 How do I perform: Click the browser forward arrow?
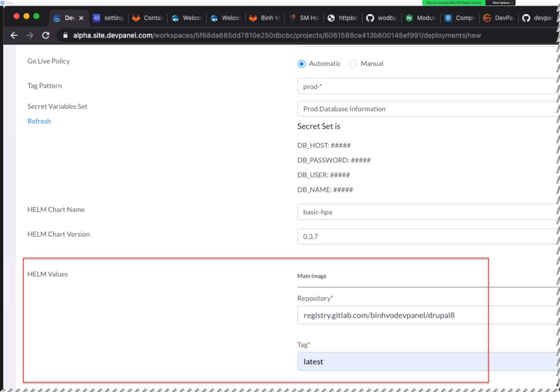(x=30, y=35)
